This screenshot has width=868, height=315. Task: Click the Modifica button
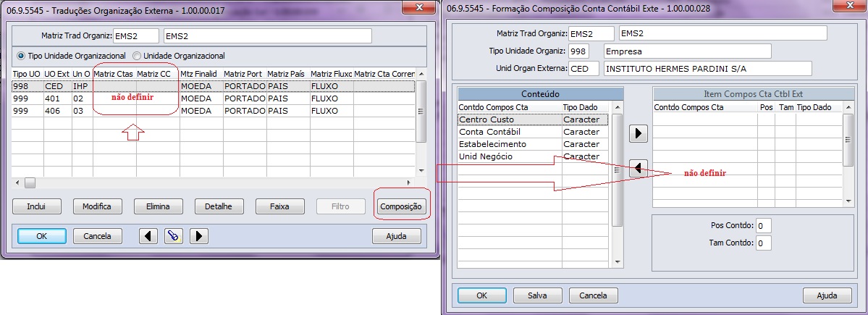(97, 206)
